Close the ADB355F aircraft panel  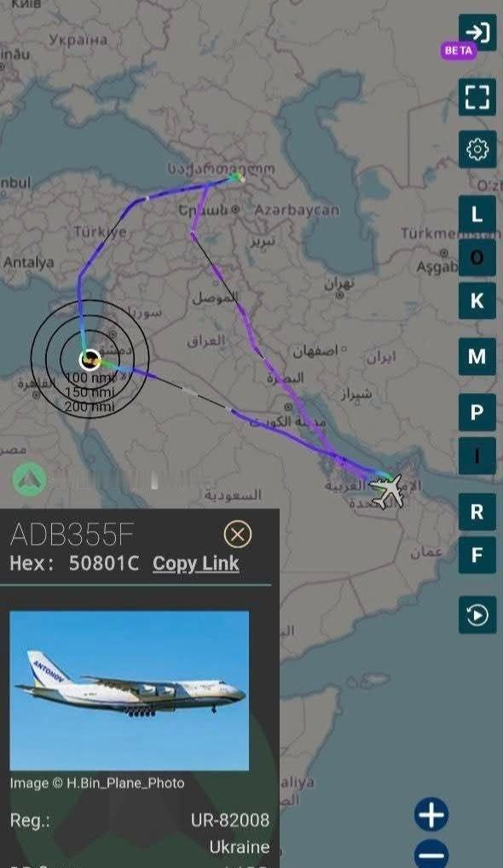238,535
